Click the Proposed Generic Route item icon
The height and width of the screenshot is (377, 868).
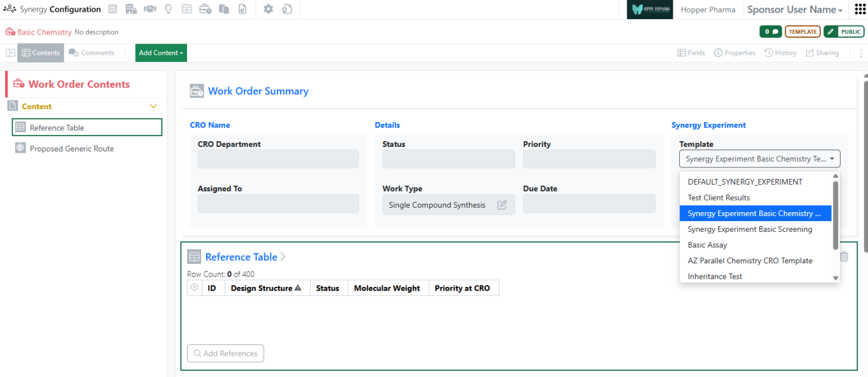tap(20, 148)
